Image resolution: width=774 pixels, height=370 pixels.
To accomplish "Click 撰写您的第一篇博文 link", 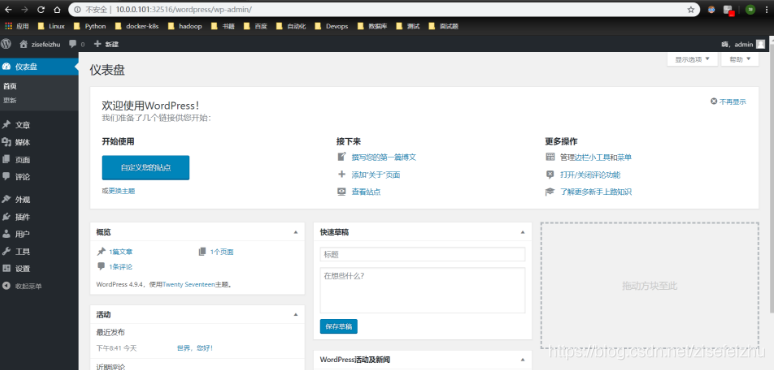I will pyautogui.click(x=384, y=157).
